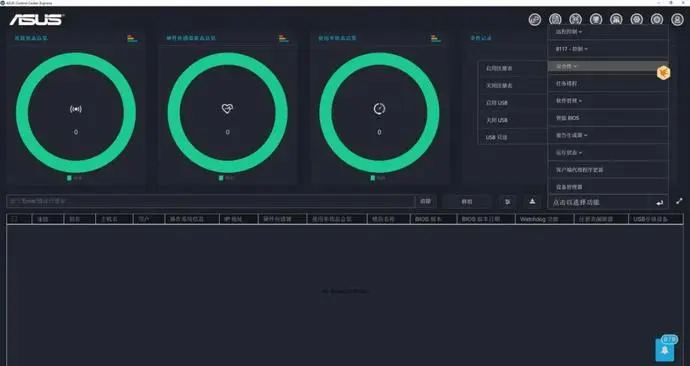The width and height of the screenshot is (690, 366).
Task: Click the enter arrow in the function selector
Action: pyautogui.click(x=659, y=202)
